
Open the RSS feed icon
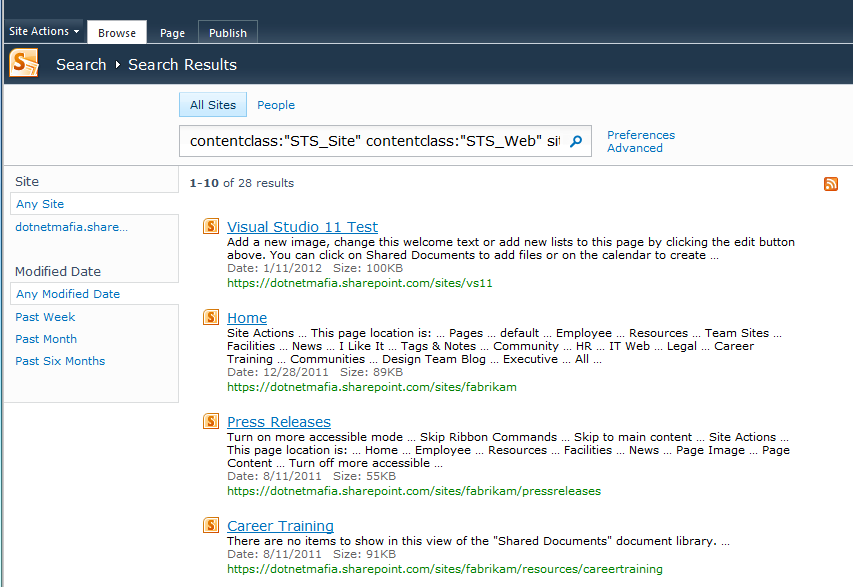[x=831, y=184]
